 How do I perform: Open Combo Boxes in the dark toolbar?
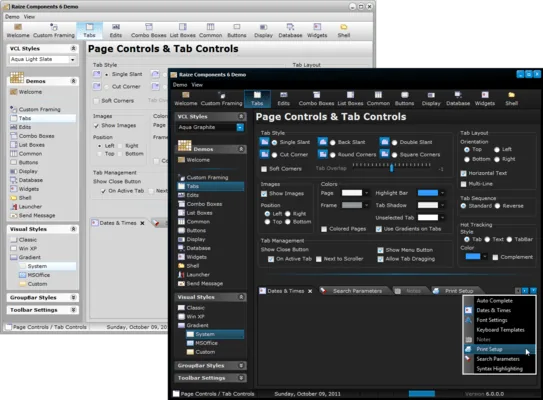click(x=316, y=98)
